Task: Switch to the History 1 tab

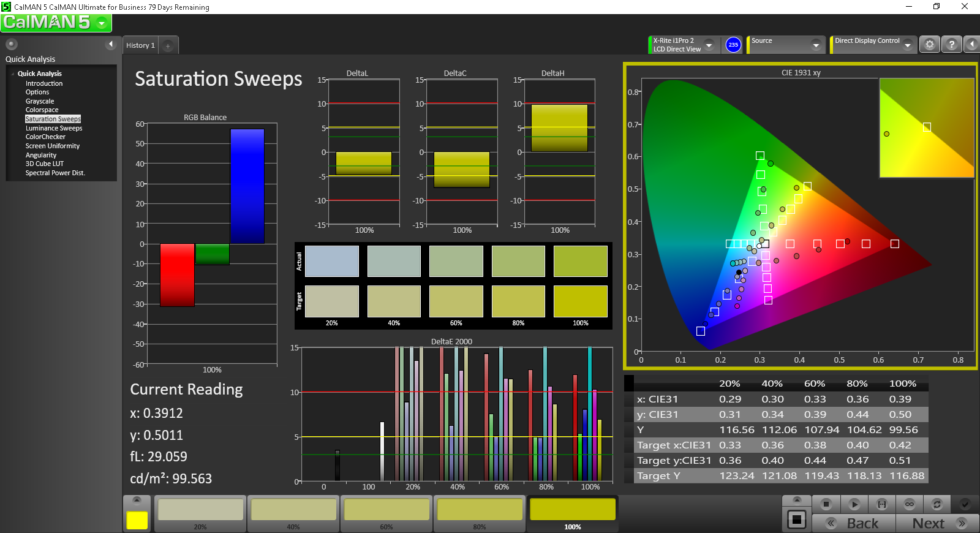Action: pyautogui.click(x=141, y=45)
